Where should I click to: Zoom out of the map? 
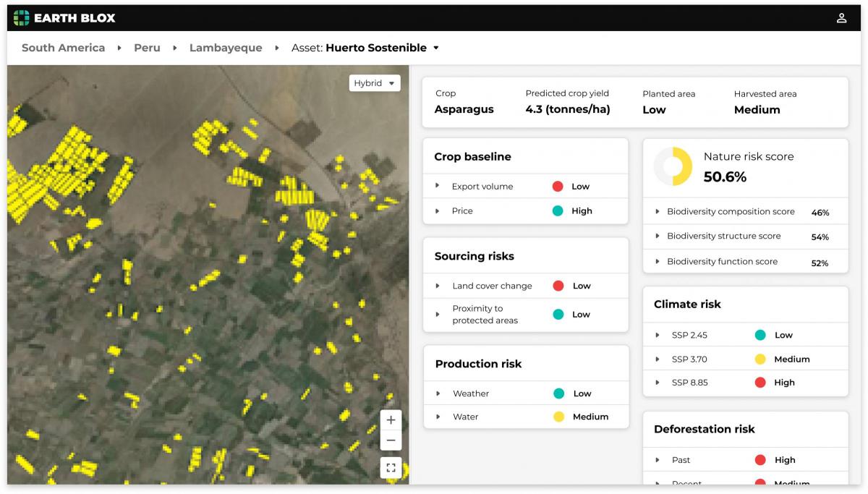point(391,440)
